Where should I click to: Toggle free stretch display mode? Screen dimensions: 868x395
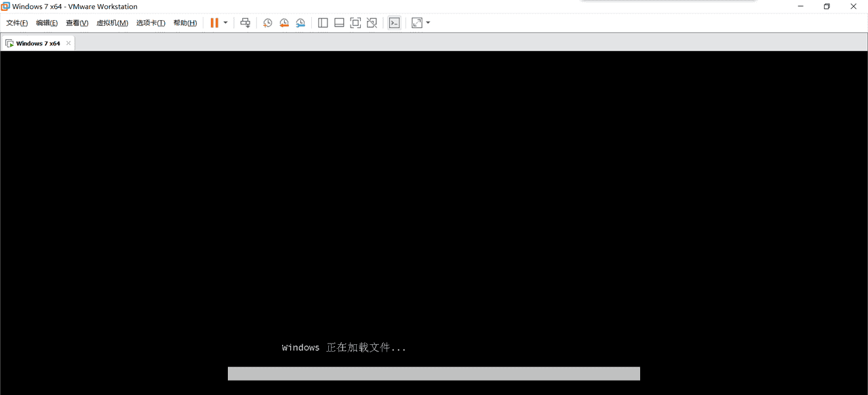(x=416, y=22)
